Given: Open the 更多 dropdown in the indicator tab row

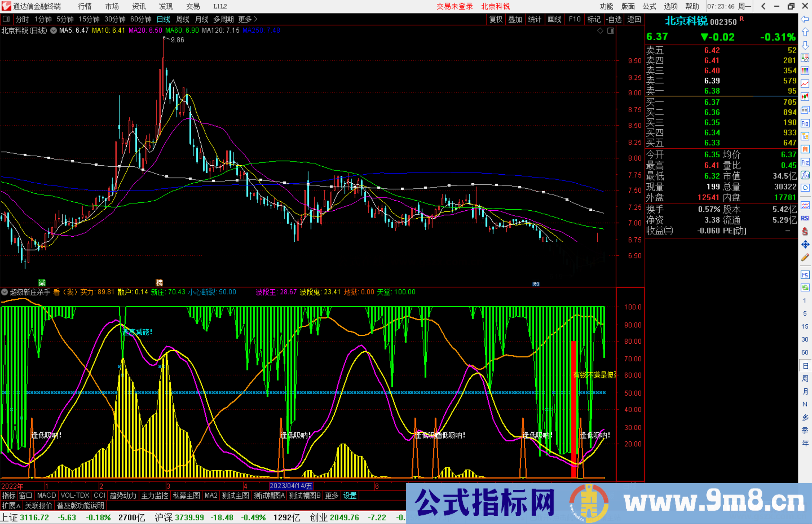Looking at the screenshot, I should point(331,495).
